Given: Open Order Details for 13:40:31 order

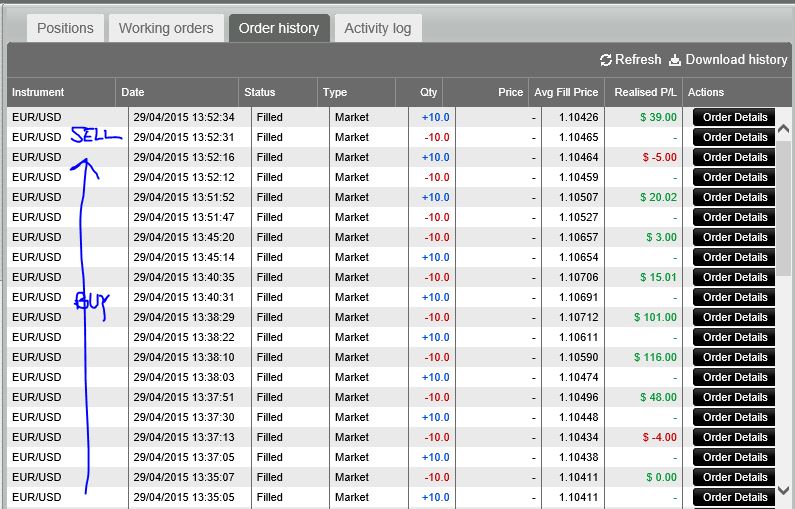Looking at the screenshot, I should pyautogui.click(x=734, y=298).
